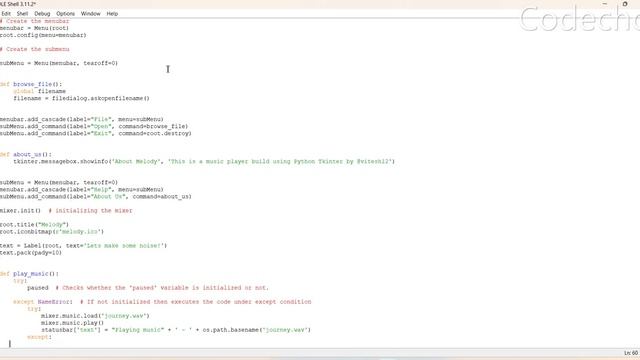Image resolution: width=640 pixels, height=360 pixels.
Task: Open the Shell menu
Action: 22,13
